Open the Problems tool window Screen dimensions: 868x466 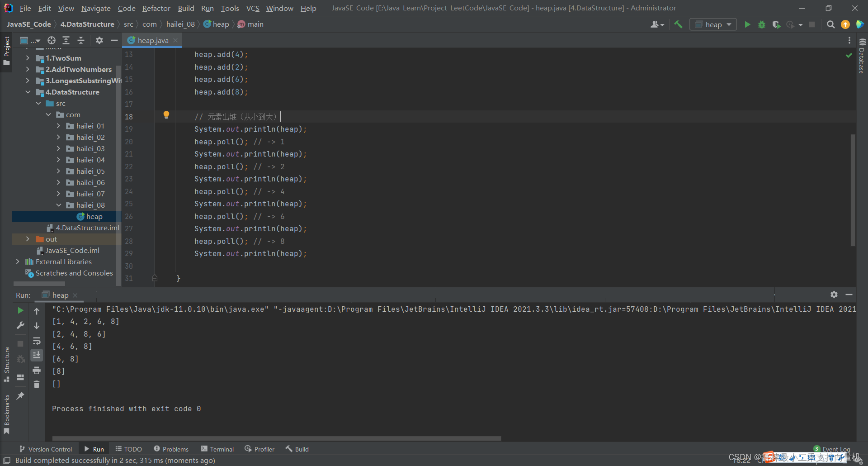[x=171, y=449]
